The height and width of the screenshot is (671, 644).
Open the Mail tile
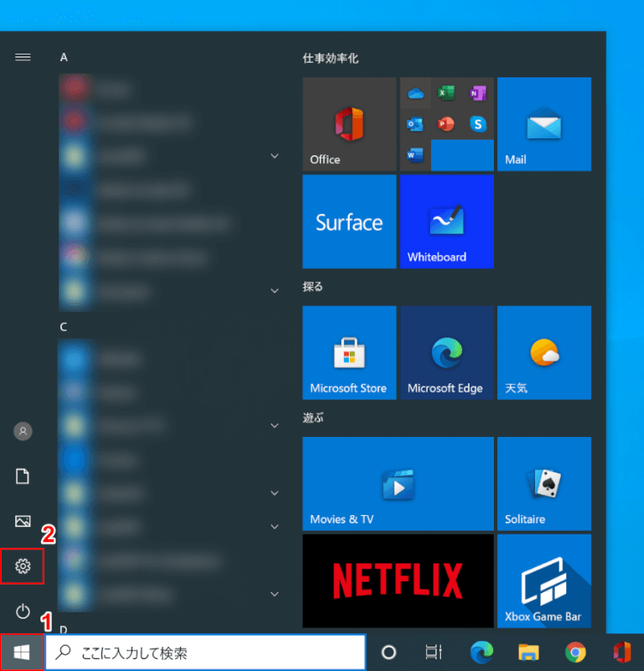click(x=543, y=124)
